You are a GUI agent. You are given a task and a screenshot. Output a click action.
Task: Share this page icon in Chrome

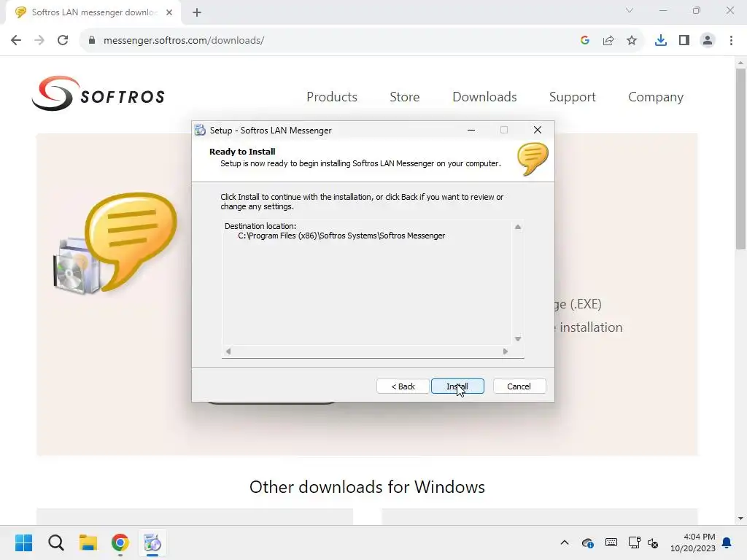tap(608, 41)
